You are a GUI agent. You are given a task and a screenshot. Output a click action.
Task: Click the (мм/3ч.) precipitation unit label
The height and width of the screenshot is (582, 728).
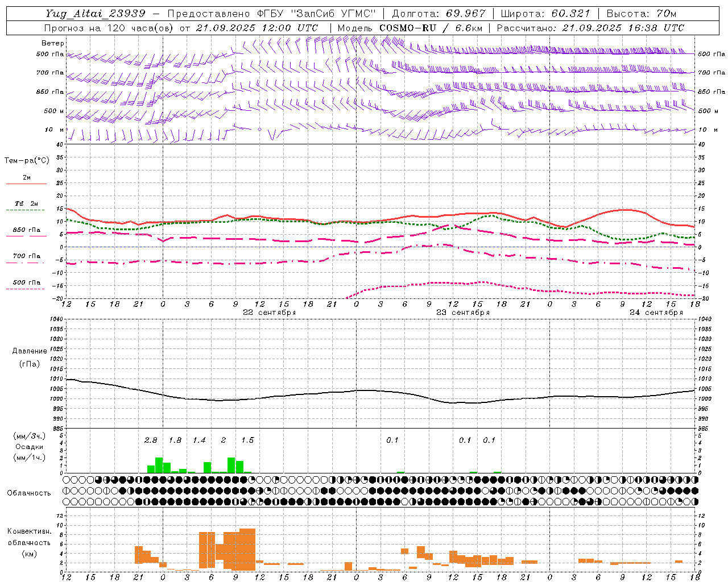tap(30, 436)
